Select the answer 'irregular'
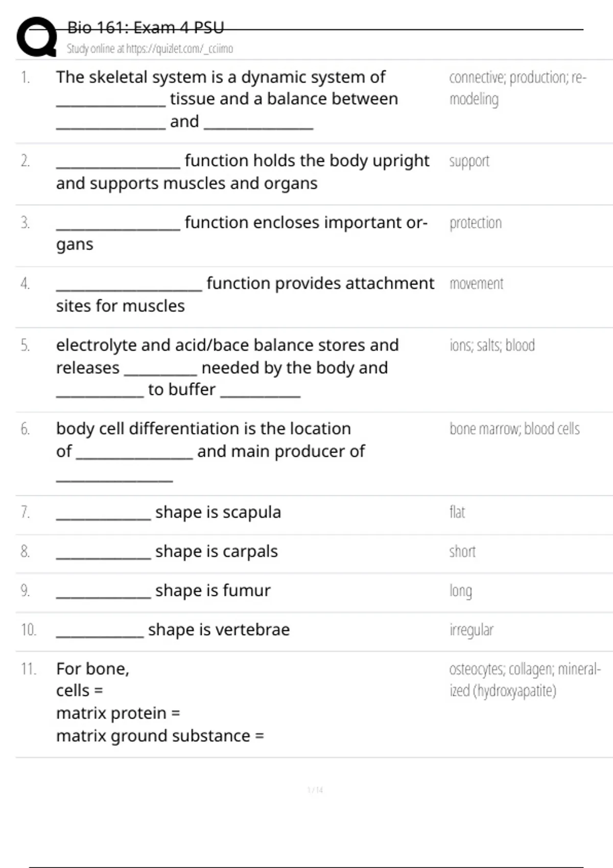The image size is (613, 868). (471, 630)
